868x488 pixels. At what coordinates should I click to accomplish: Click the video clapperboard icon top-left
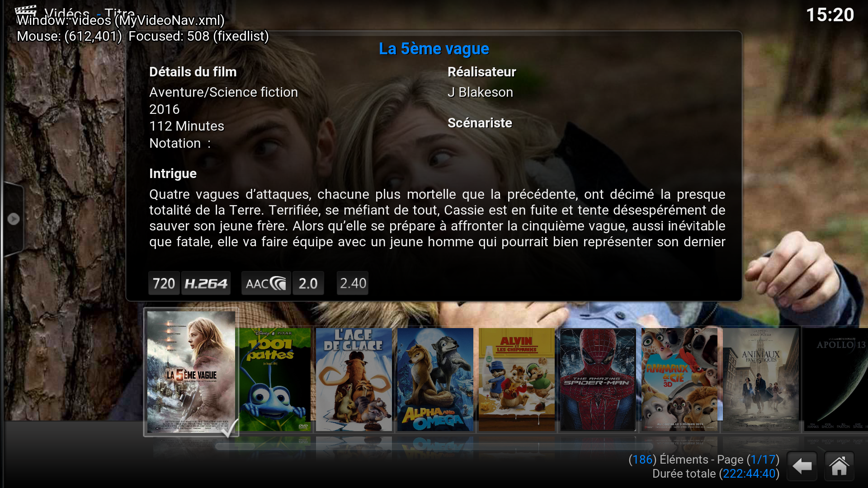coord(26,13)
